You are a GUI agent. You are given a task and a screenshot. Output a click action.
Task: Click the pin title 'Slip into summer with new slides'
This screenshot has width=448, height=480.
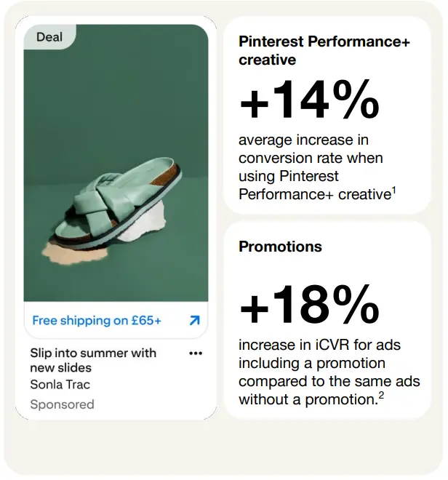(93, 360)
